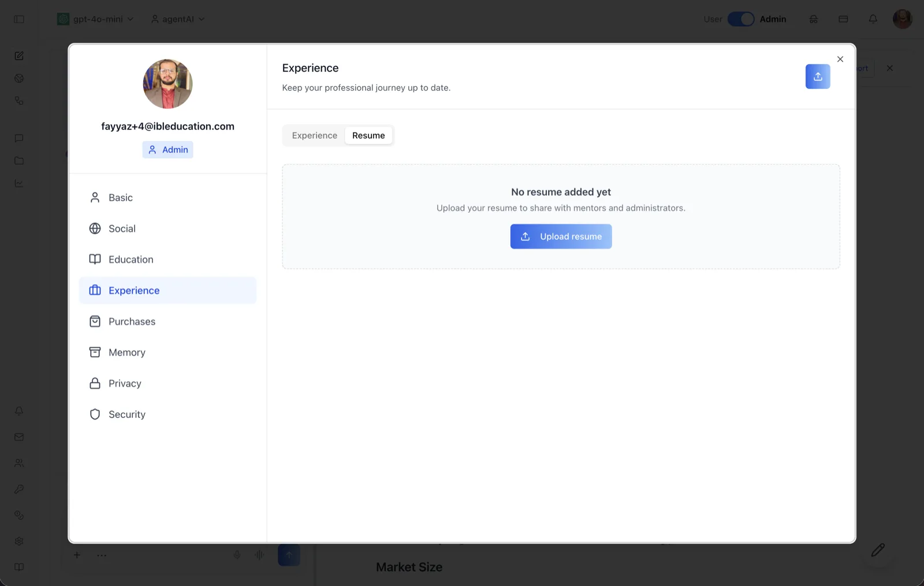Open the Memory section

[x=167, y=353]
